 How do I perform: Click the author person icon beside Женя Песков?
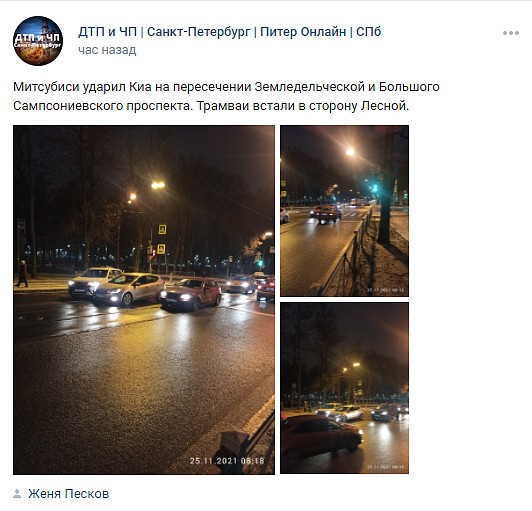pyautogui.click(x=17, y=494)
